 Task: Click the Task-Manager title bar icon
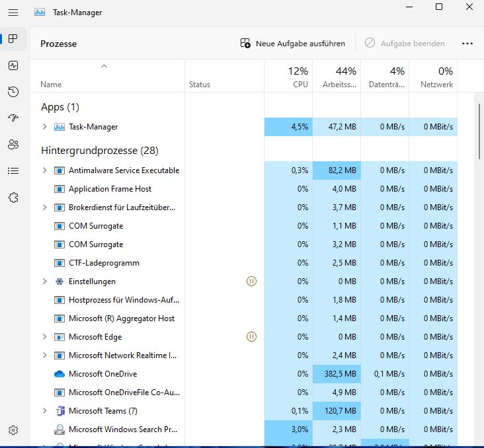click(x=40, y=13)
